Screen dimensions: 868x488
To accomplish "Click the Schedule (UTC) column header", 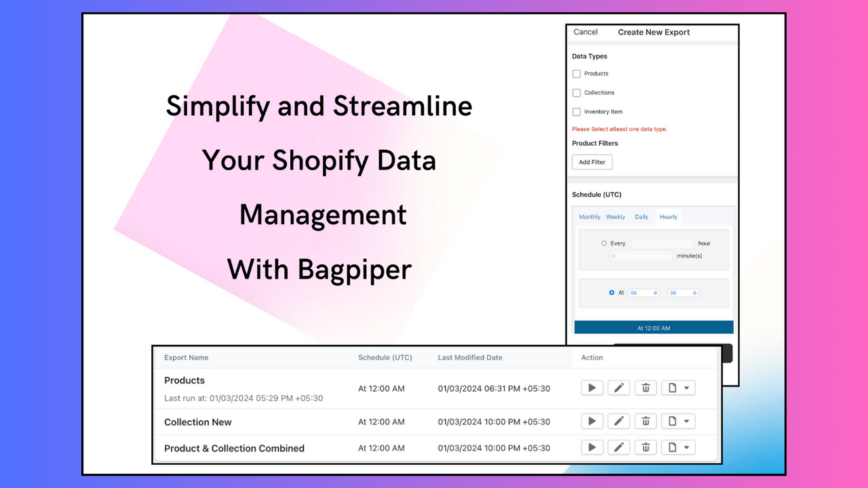I will click(x=385, y=357).
